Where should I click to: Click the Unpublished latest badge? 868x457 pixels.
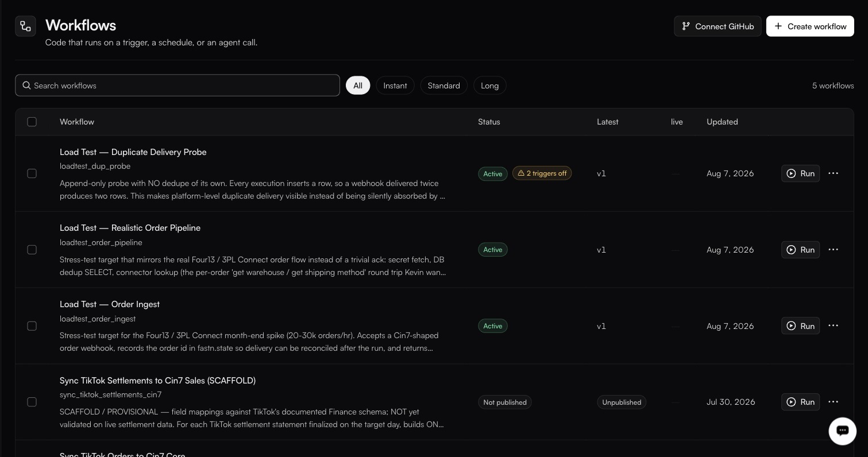622,402
